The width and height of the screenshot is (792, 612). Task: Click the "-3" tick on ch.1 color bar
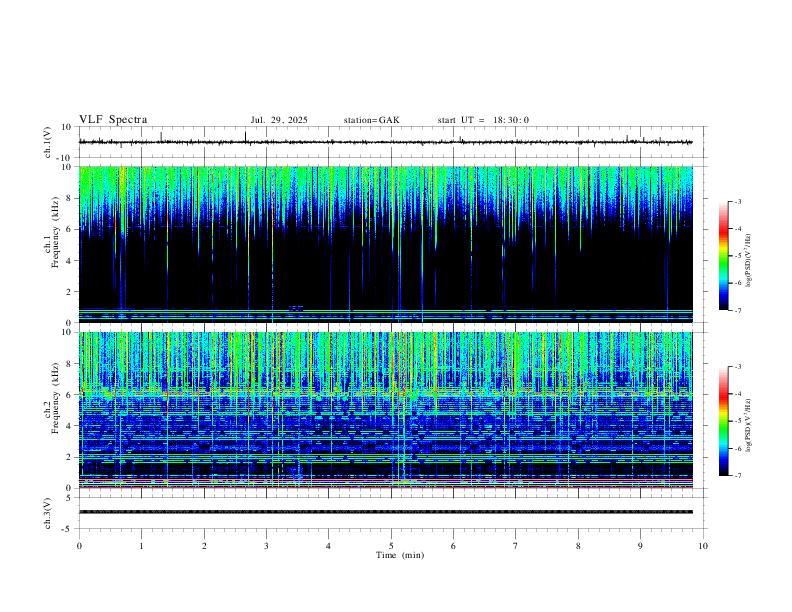737,201
